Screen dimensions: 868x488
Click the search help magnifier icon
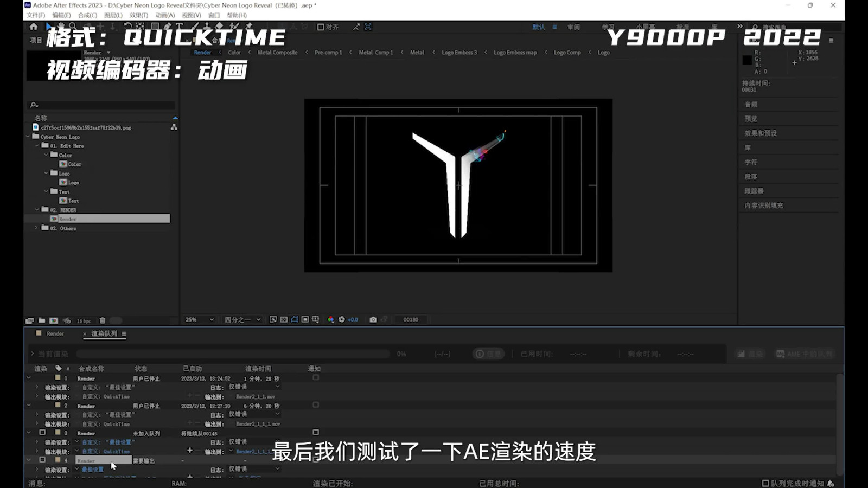click(755, 27)
